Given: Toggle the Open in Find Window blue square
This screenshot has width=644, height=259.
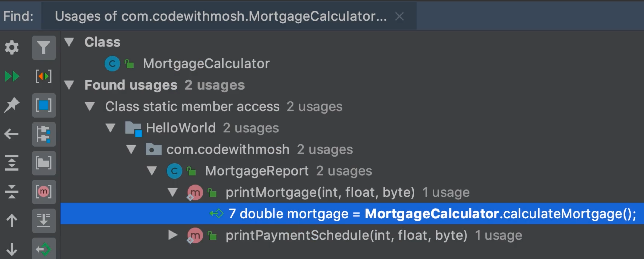Looking at the screenshot, I should click(44, 105).
